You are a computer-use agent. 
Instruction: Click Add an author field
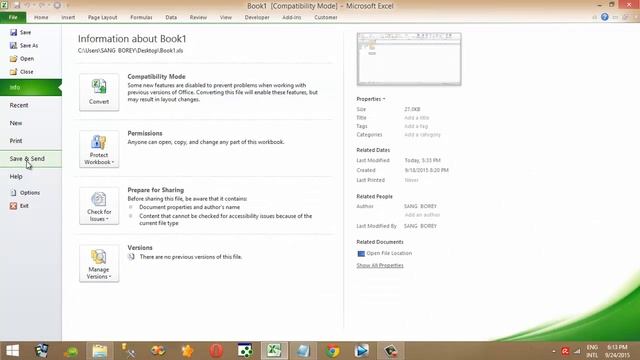[422, 215]
